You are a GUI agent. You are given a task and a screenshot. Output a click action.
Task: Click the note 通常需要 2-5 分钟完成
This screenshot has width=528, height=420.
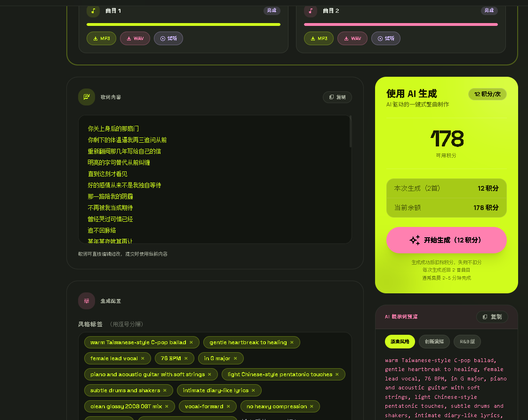pyautogui.click(x=447, y=278)
